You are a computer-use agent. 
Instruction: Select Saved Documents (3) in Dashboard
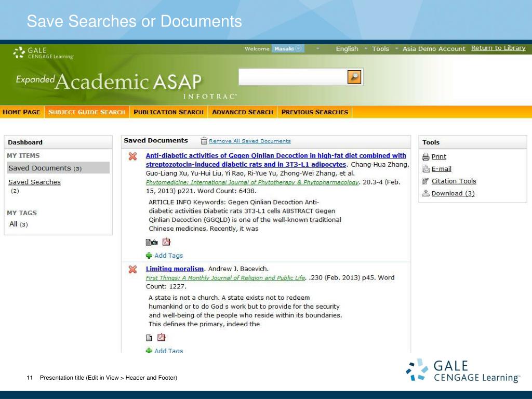click(x=58, y=168)
